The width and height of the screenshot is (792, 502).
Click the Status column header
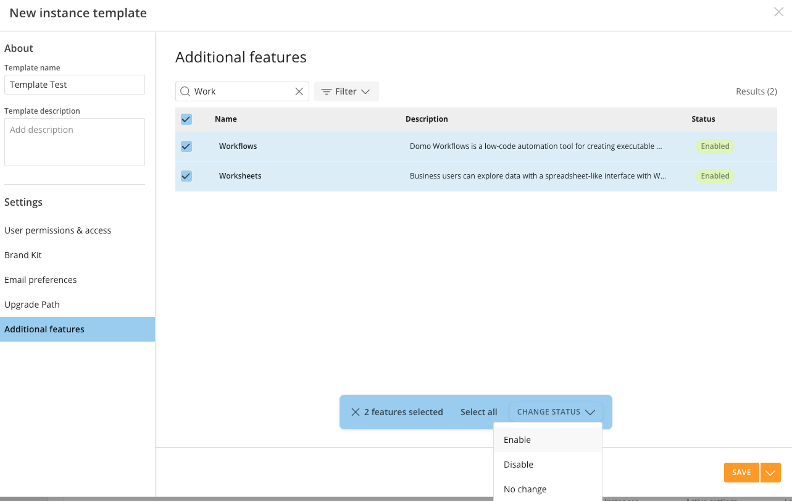pos(703,119)
